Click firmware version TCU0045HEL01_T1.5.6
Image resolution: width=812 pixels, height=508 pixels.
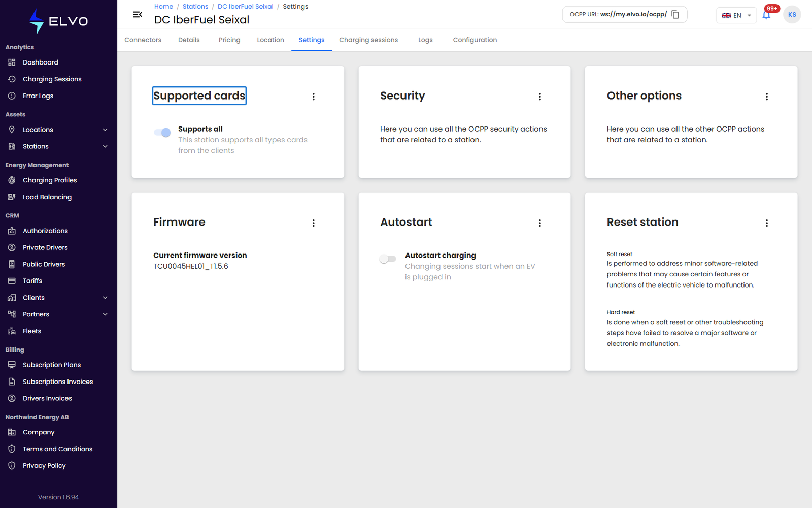(191, 266)
